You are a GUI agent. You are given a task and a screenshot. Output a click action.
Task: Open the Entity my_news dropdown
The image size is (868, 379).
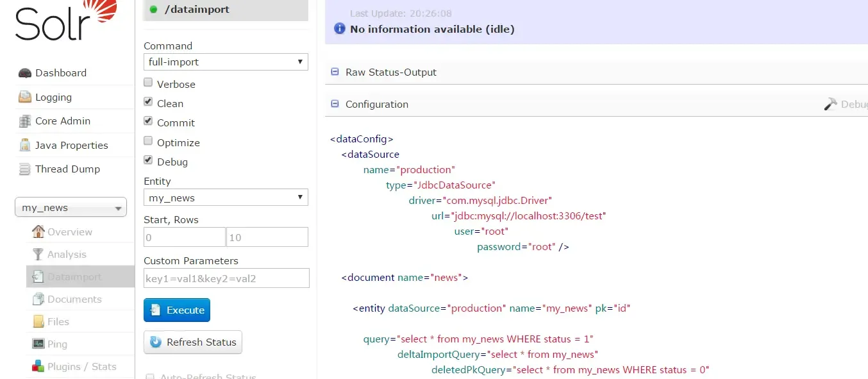(x=226, y=198)
